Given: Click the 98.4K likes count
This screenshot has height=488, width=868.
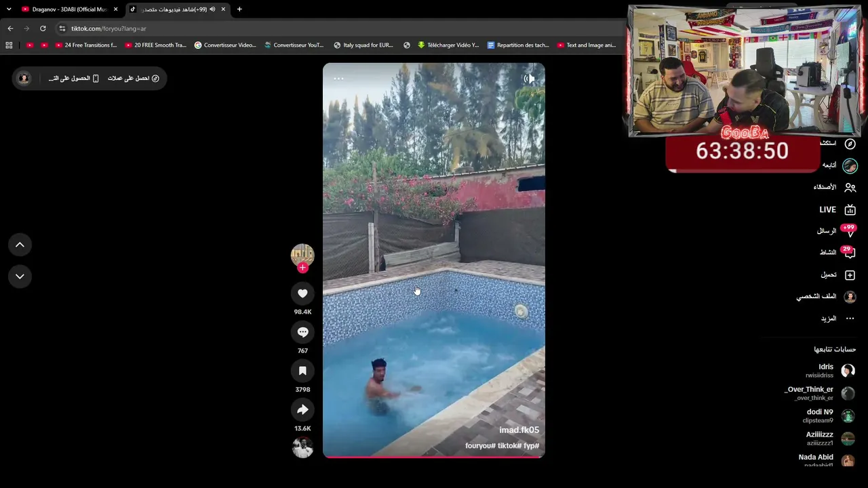Looking at the screenshot, I should (302, 312).
